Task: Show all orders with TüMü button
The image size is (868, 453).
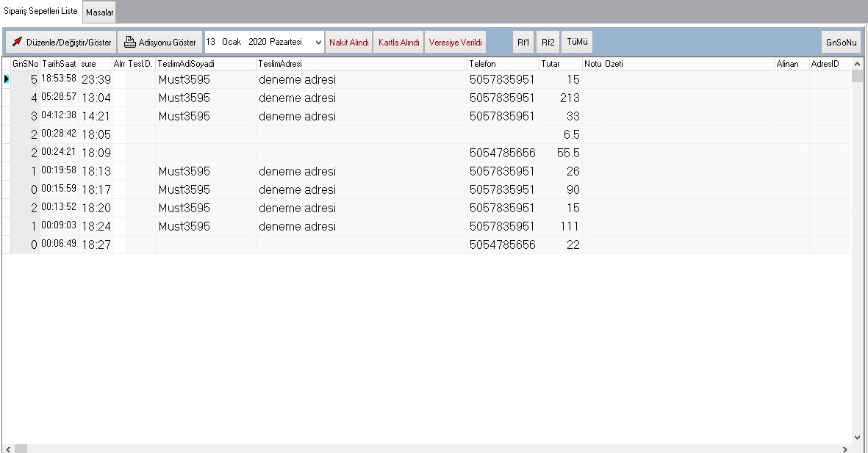Action: tap(577, 43)
